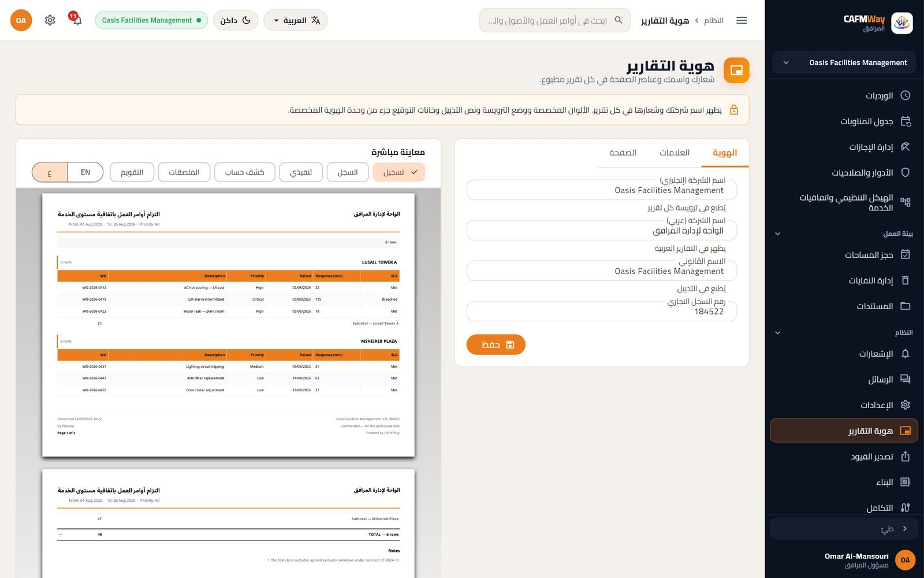The width and height of the screenshot is (924, 578).
Task: Select الملصقات preview template chip
Action: tap(184, 172)
